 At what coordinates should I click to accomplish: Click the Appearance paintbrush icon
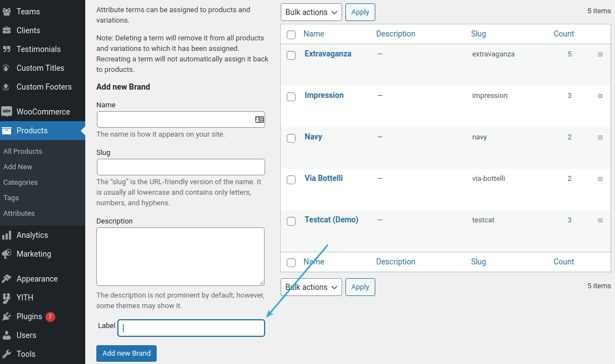[x=7, y=279]
